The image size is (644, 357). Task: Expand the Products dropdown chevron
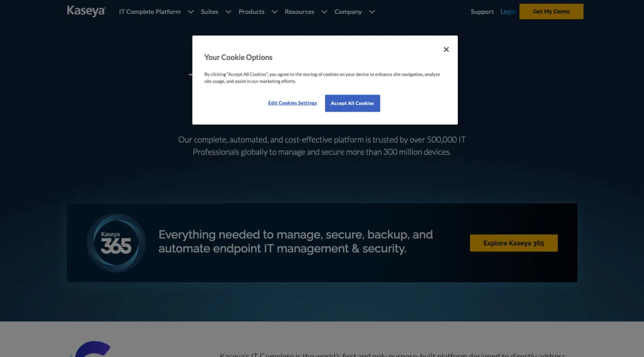pos(274,12)
